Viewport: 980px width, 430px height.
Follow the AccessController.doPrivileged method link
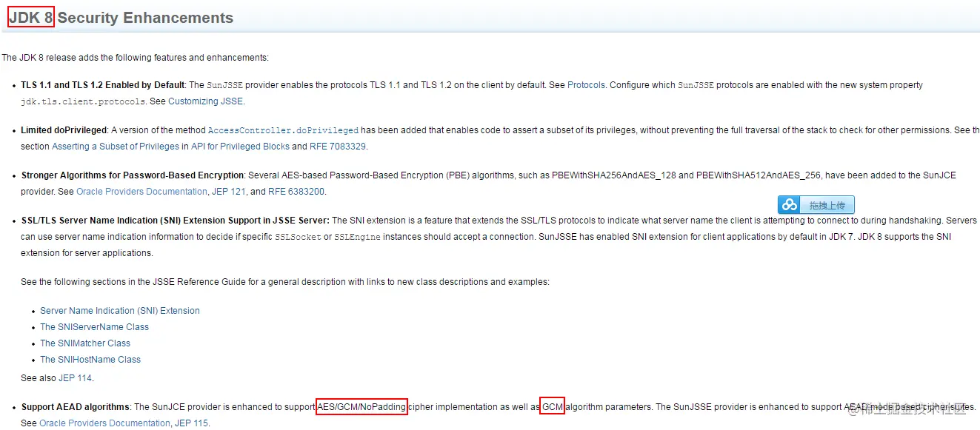pyautogui.click(x=283, y=130)
